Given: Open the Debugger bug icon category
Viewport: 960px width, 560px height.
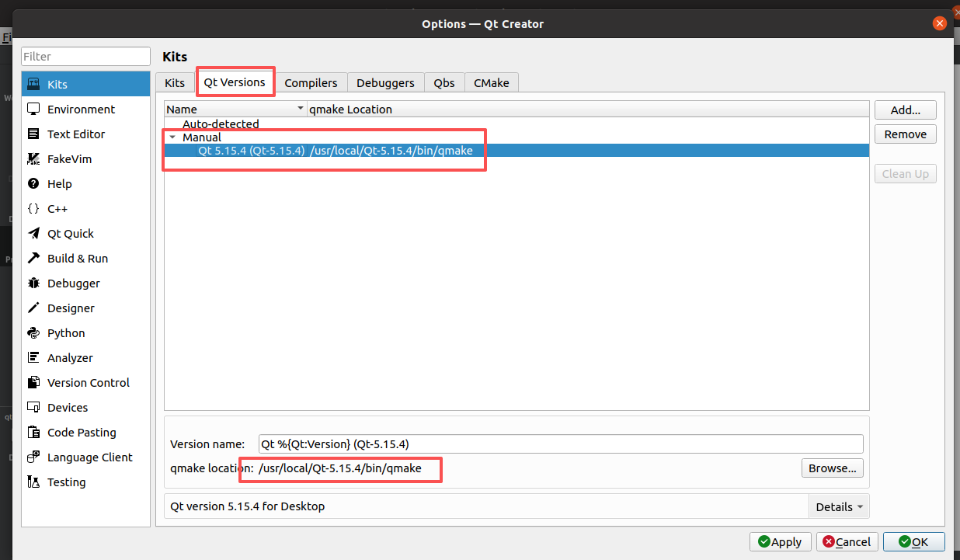Looking at the screenshot, I should (33, 283).
